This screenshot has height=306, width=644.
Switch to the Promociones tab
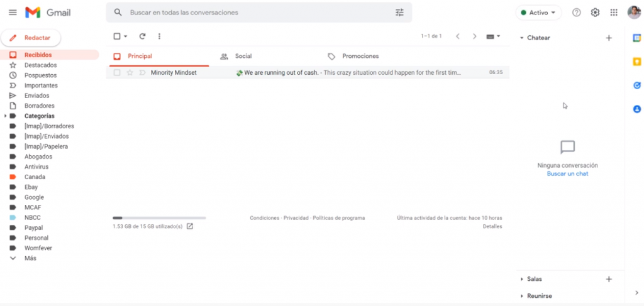[360, 57]
